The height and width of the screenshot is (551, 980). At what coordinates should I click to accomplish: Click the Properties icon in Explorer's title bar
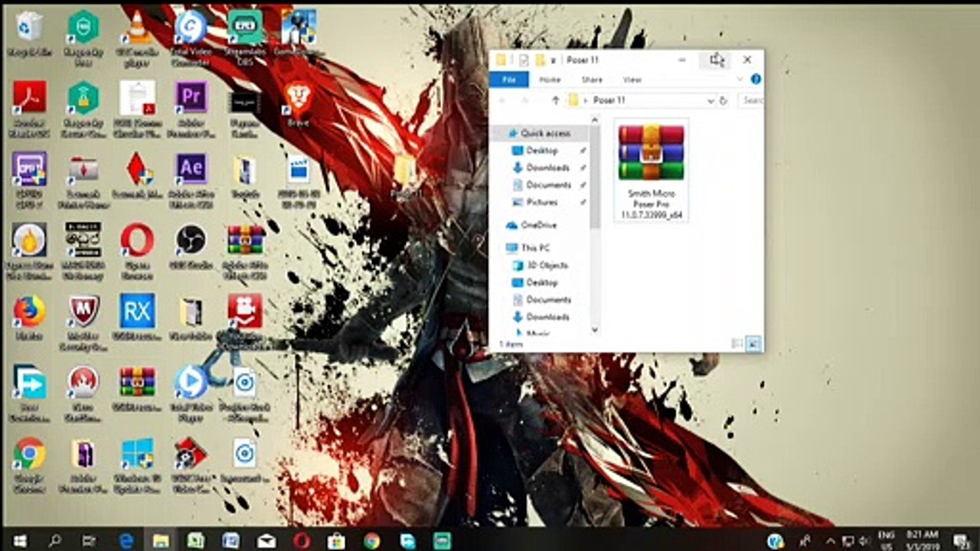click(x=524, y=60)
